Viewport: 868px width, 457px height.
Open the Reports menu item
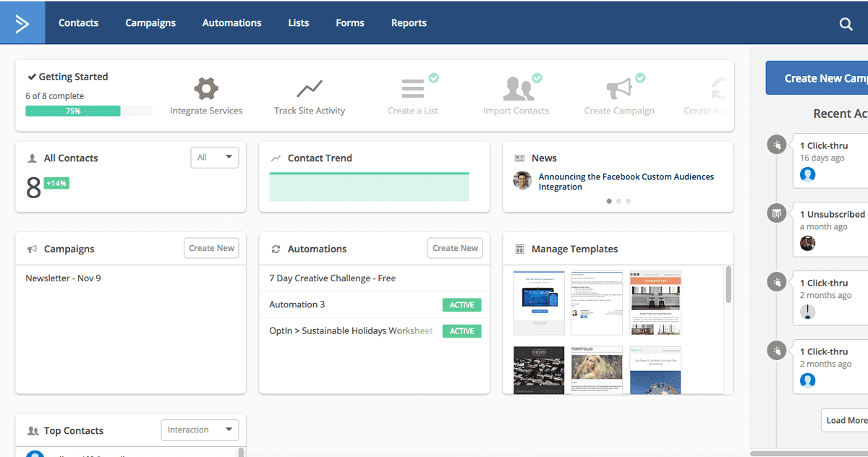409,23
